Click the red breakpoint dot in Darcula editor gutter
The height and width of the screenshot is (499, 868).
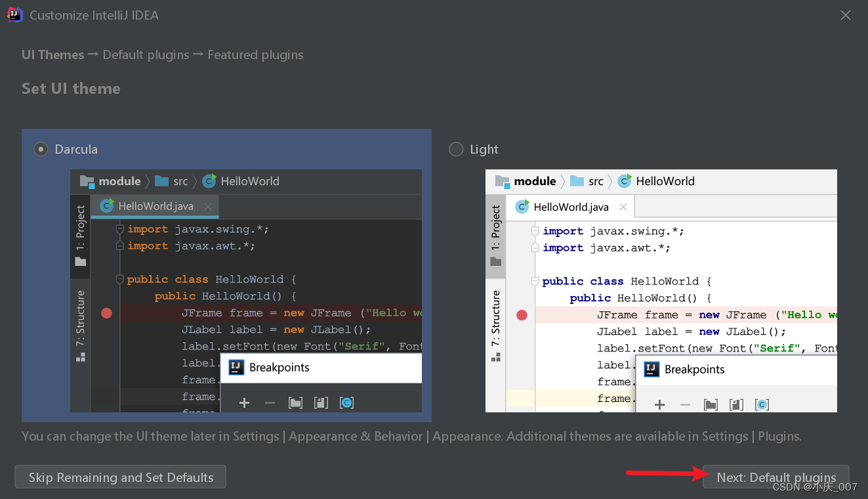(x=106, y=313)
